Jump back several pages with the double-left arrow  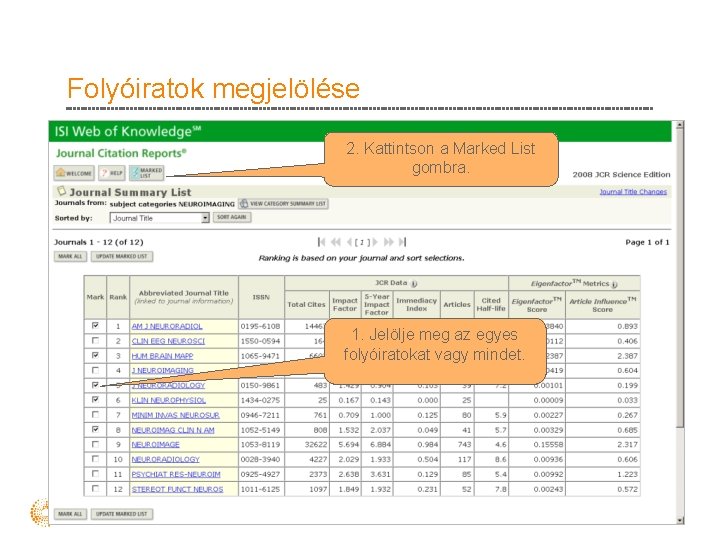[x=336, y=242]
